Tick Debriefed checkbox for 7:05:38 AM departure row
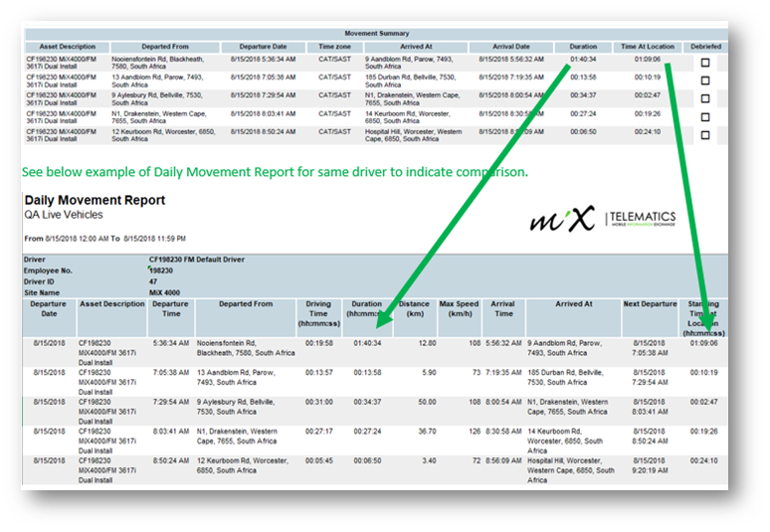 tap(705, 81)
